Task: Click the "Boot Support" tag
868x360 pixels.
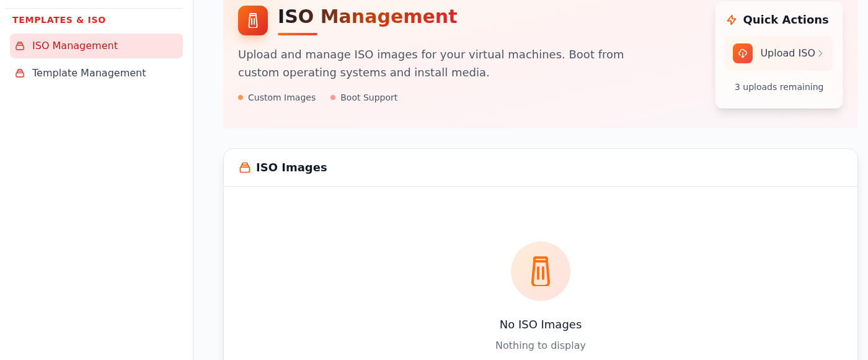Action: (x=364, y=97)
